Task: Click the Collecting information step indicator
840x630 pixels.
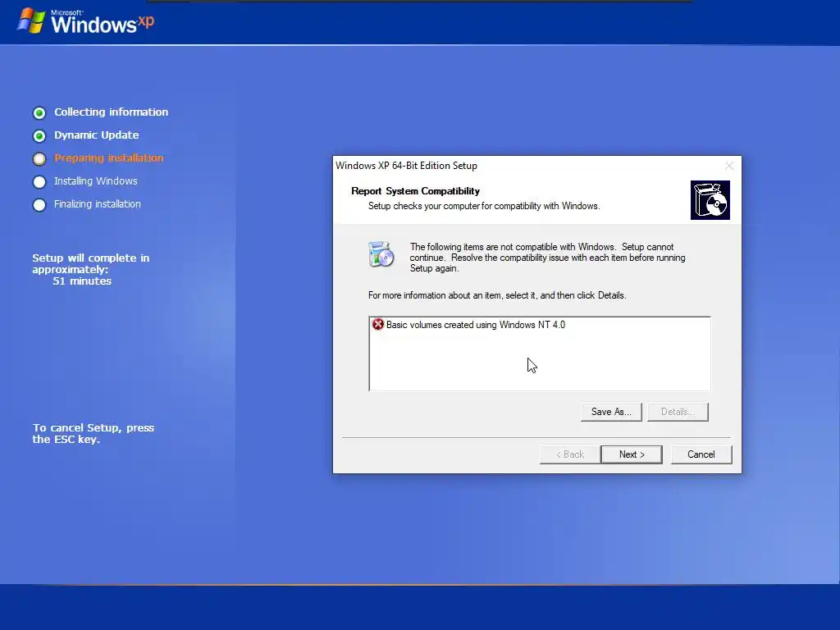Action: tap(39, 112)
